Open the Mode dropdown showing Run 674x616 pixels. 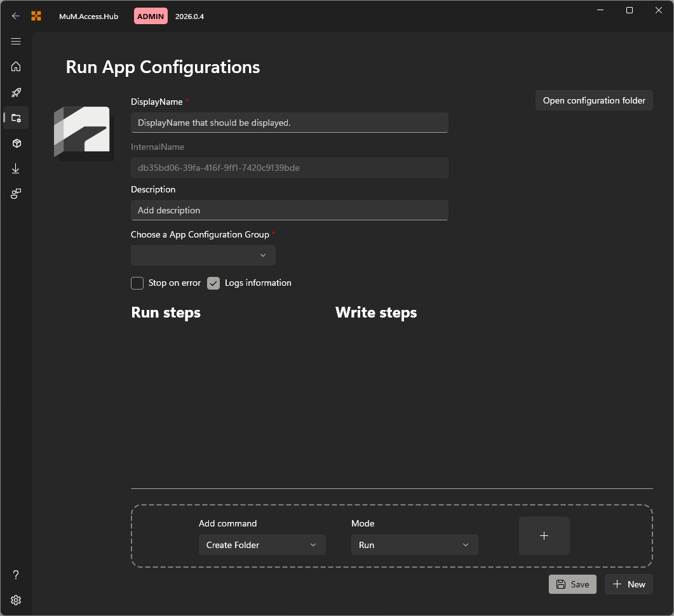tap(414, 544)
